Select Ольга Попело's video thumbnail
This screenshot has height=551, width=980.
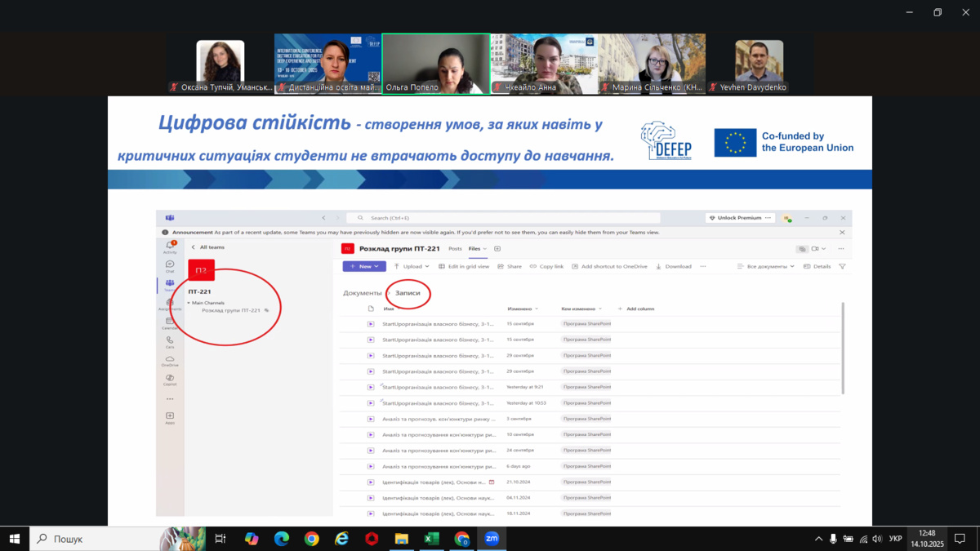pos(436,64)
